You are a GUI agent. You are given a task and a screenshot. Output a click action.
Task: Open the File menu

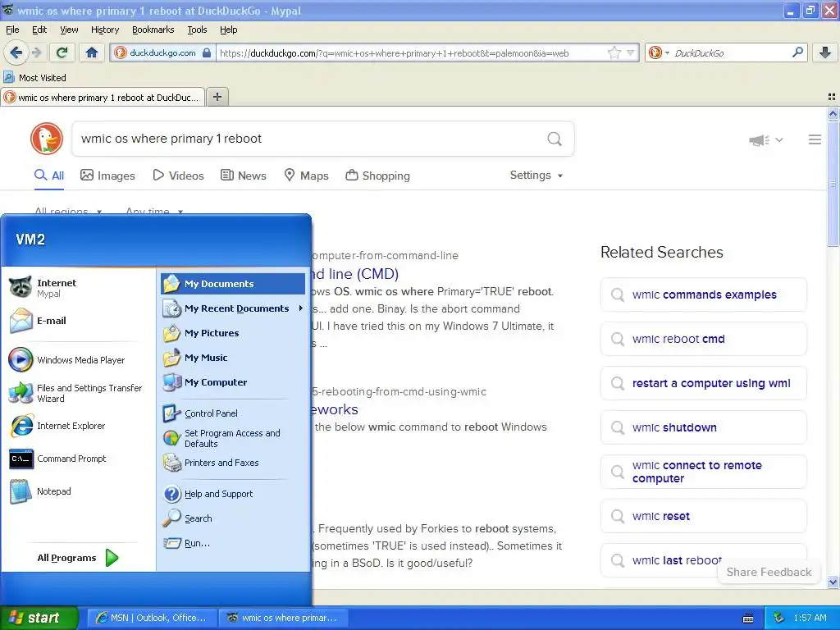(x=12, y=30)
